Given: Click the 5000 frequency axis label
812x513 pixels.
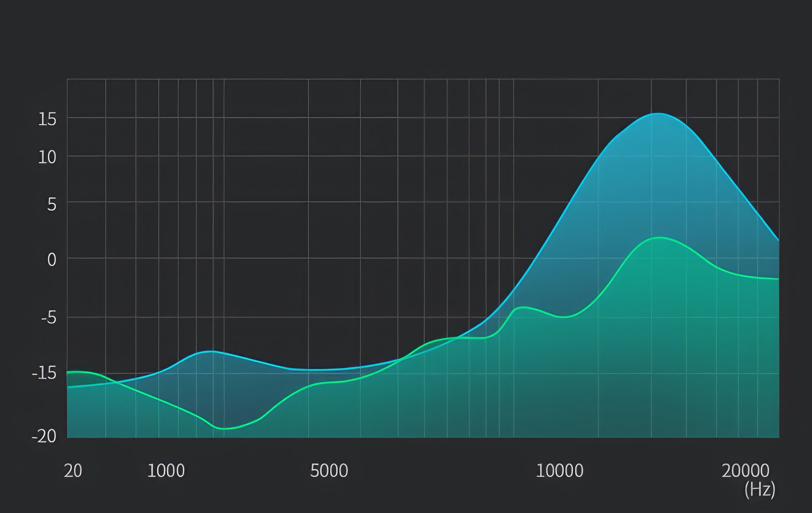Looking at the screenshot, I should click(x=329, y=471).
